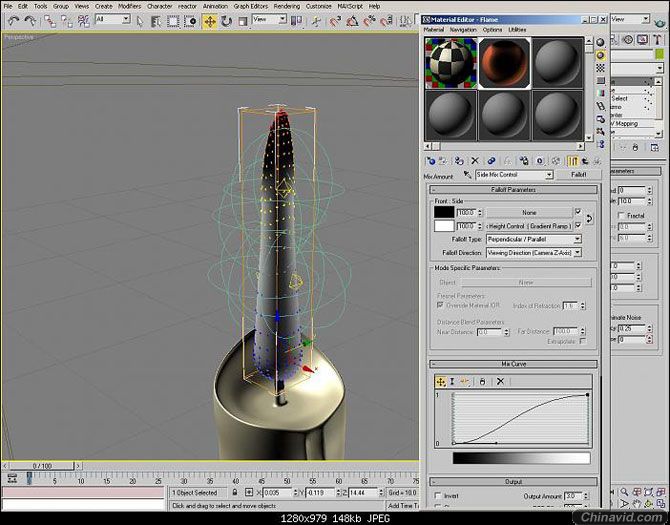670x525 pixels.
Task: Click the Rectangular Selection Region icon
Action: pyautogui.click(x=173, y=21)
